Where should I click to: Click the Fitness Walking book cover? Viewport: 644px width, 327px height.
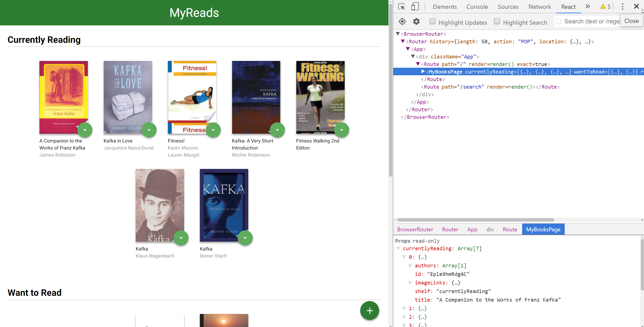pyautogui.click(x=320, y=97)
